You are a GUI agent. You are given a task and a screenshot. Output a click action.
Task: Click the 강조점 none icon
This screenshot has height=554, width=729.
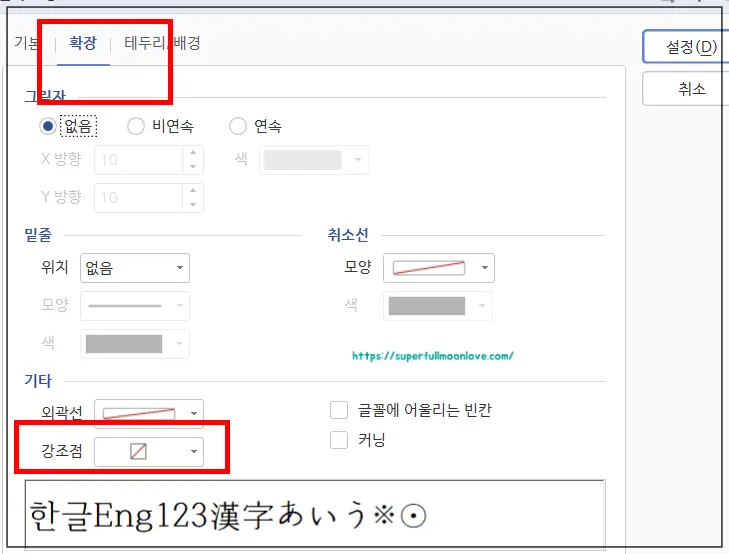tap(138, 452)
